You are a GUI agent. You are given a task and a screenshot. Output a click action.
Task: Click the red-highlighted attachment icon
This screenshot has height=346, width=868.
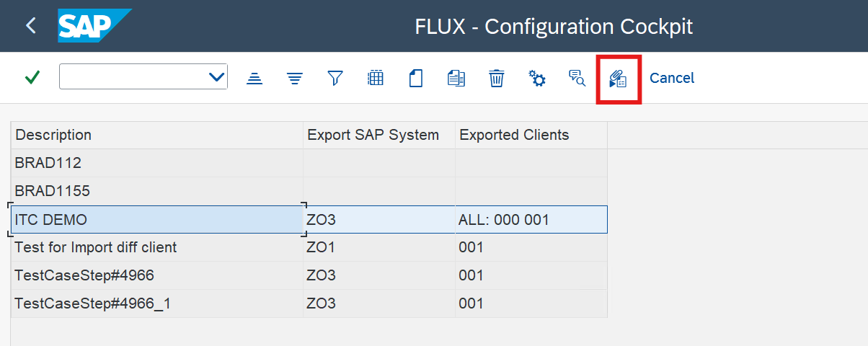[x=619, y=79]
